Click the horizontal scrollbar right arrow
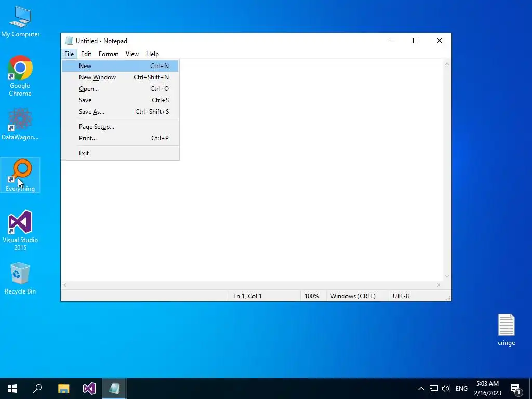This screenshot has width=532, height=399. (x=438, y=285)
